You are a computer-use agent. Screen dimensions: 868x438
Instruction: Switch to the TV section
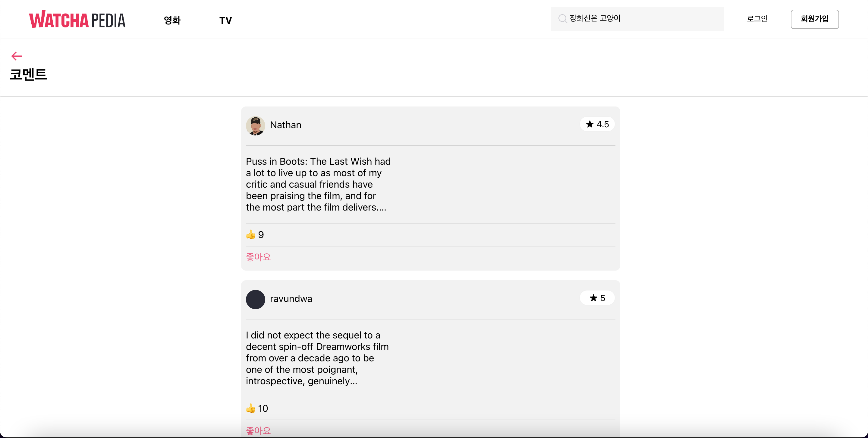tap(225, 20)
